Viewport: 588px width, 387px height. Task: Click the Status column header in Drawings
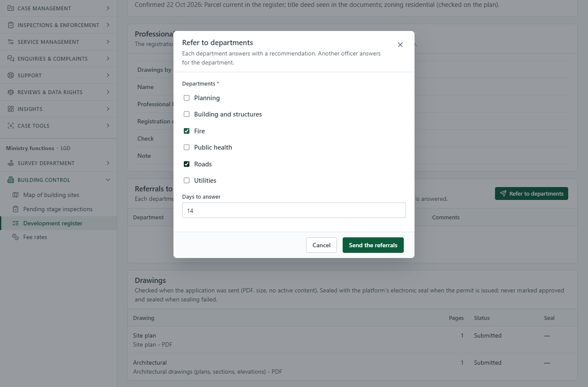[482, 318]
